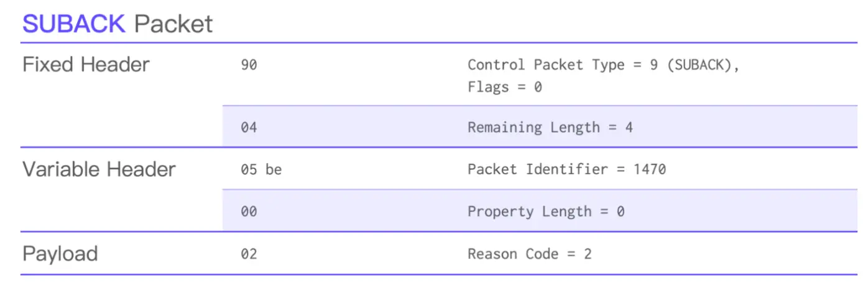Click the highlighted Remaining Length row
This screenshot has width=868, height=287.
[540, 126]
